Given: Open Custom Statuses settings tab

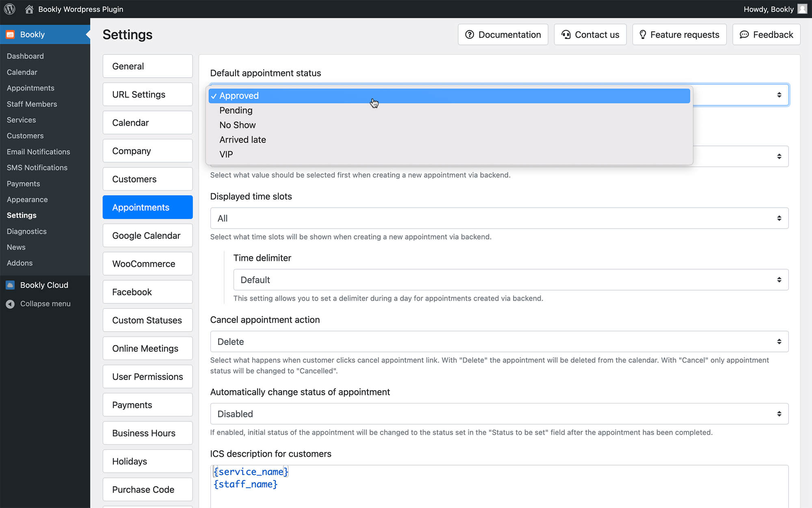Looking at the screenshot, I should (147, 320).
